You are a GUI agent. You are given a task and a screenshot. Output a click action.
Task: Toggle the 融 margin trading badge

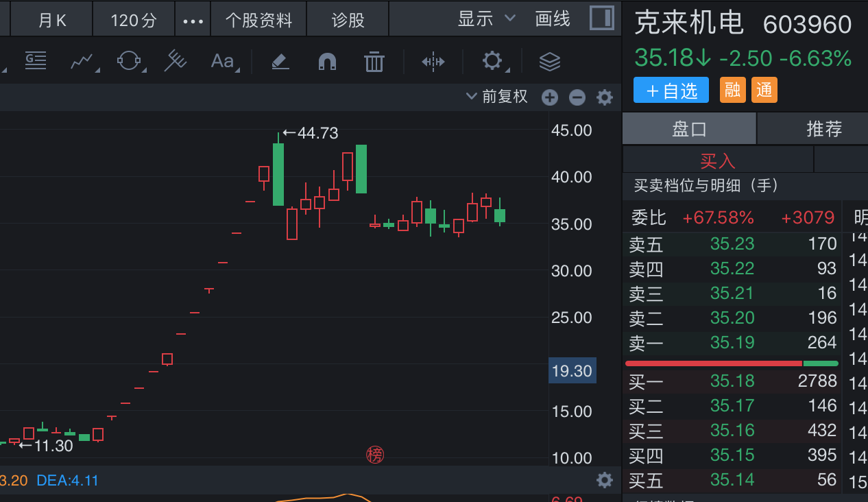(x=732, y=90)
